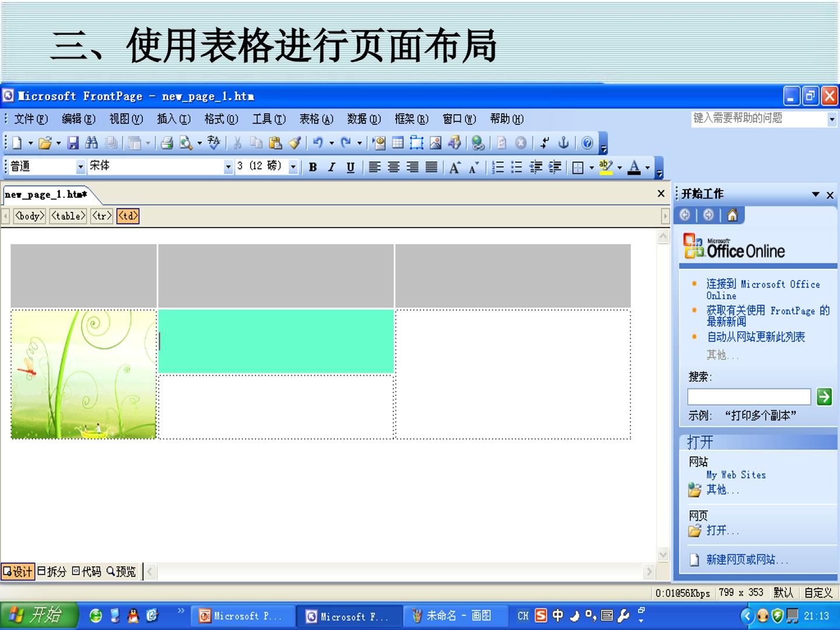The width and height of the screenshot is (840, 630).
Task: Insert a picture from file icon
Action: tap(436, 143)
